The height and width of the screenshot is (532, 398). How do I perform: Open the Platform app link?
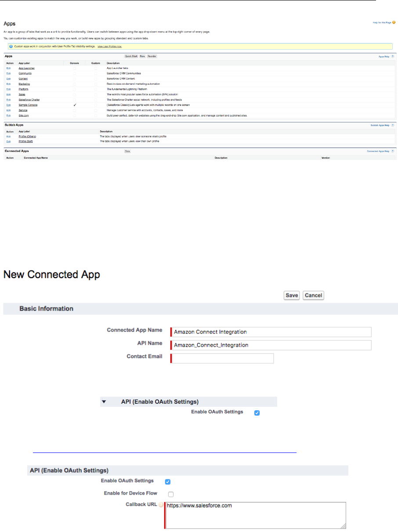tap(24, 89)
